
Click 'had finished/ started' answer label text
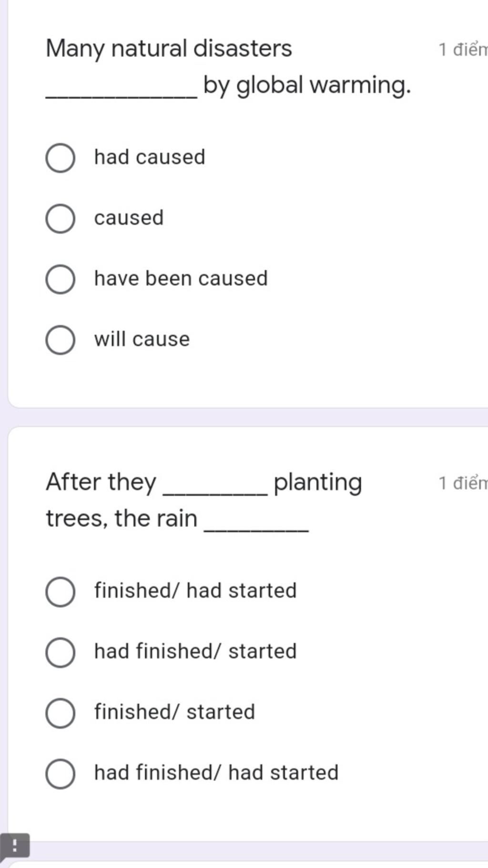point(195,651)
